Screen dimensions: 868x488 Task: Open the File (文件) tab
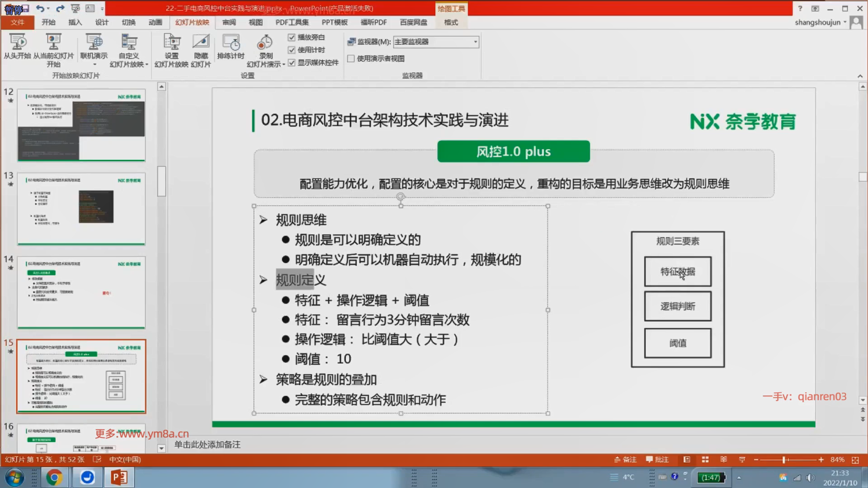point(17,22)
